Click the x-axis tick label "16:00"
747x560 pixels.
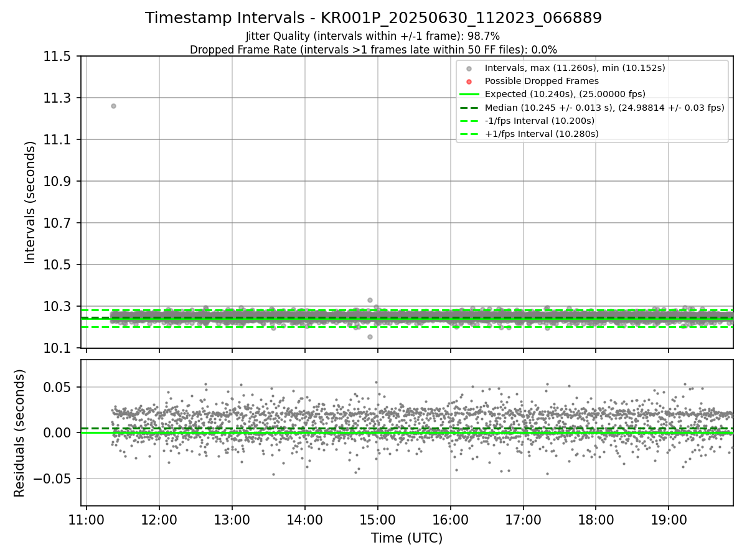click(450, 518)
